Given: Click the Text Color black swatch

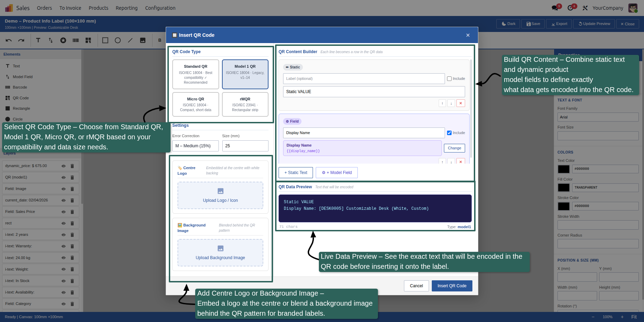Looking at the screenshot, I should (563, 169).
